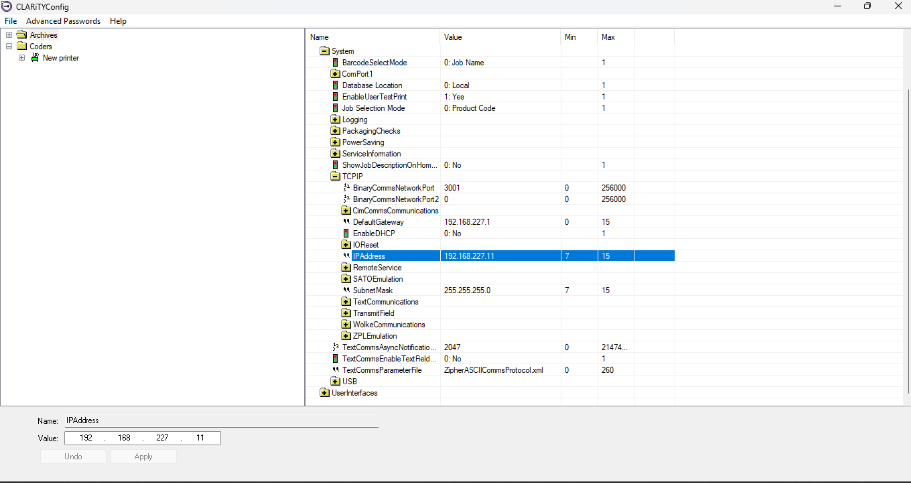Expand the ZPLEmulation folder

point(346,336)
